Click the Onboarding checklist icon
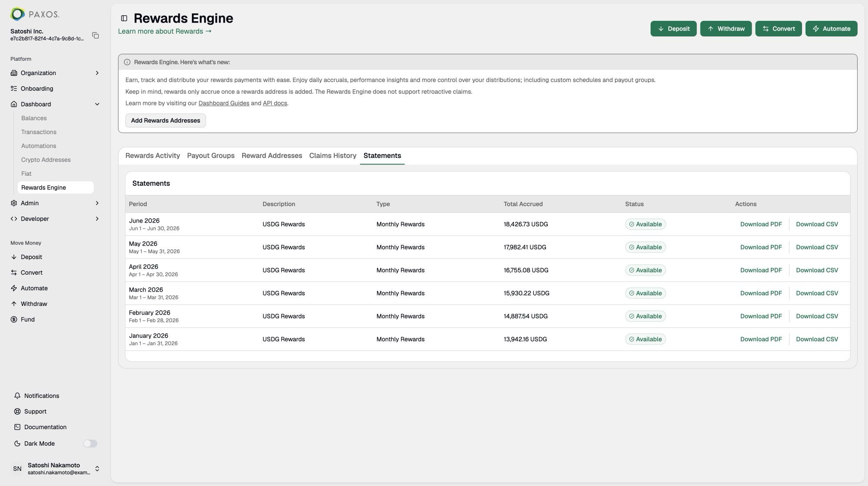Image resolution: width=868 pixels, height=486 pixels. click(x=14, y=89)
